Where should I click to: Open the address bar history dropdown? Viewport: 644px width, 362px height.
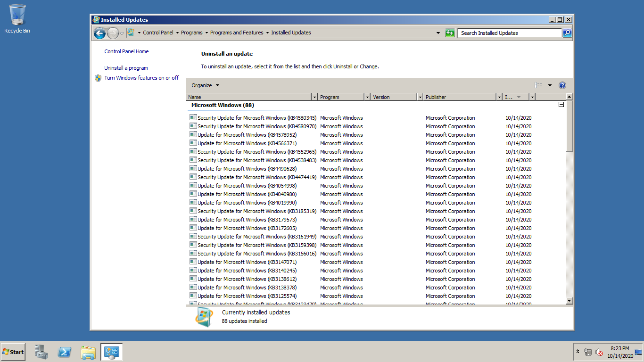click(438, 33)
